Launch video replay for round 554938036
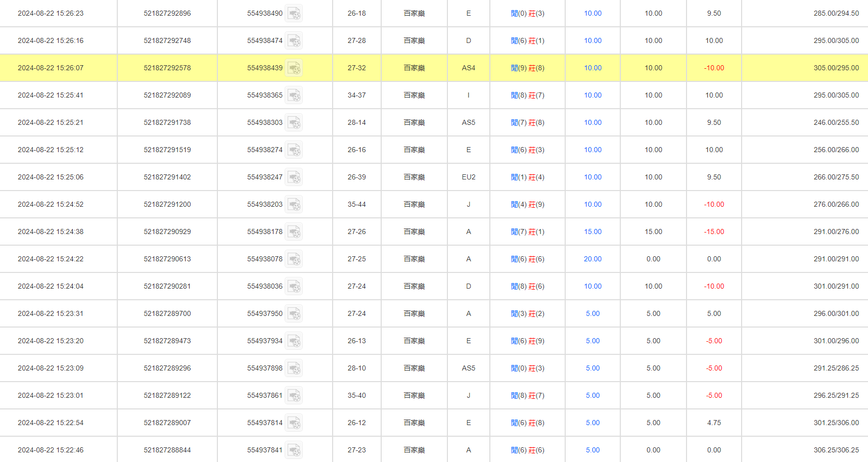Viewport: 868px width, 462px height. tap(294, 287)
